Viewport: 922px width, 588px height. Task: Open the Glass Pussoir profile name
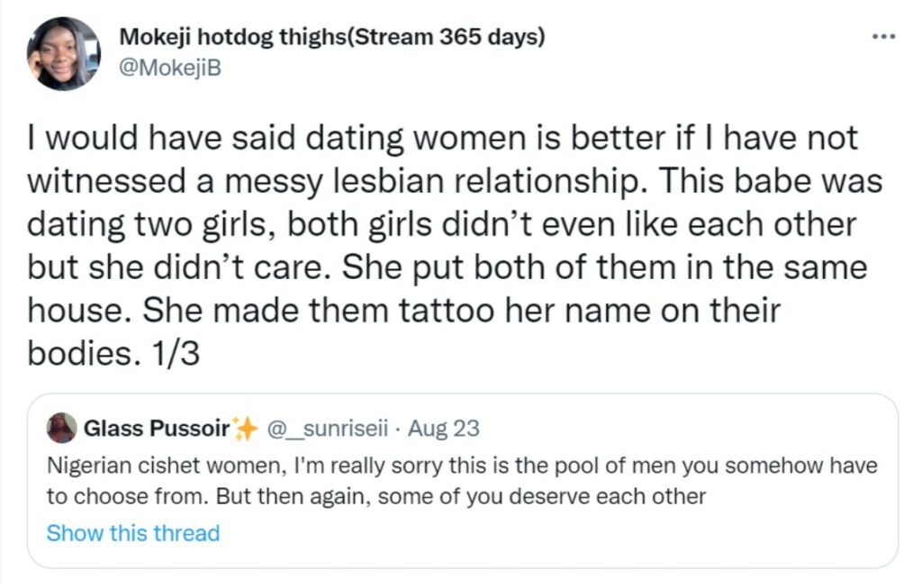point(156,429)
